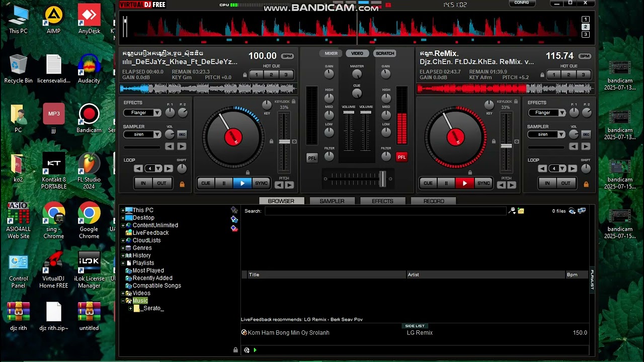The width and height of the screenshot is (644, 362).
Task: Click the search options icon
Action: [512, 211]
